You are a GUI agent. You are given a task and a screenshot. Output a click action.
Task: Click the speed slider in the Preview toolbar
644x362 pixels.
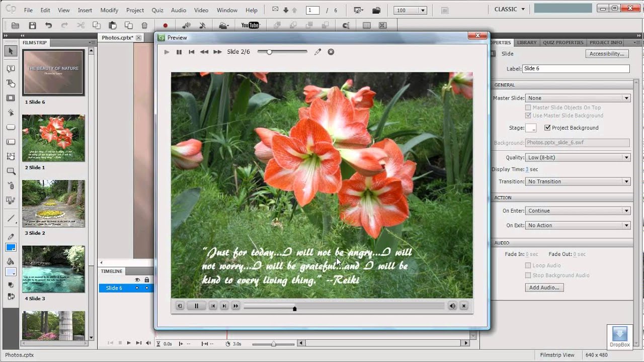click(x=282, y=52)
